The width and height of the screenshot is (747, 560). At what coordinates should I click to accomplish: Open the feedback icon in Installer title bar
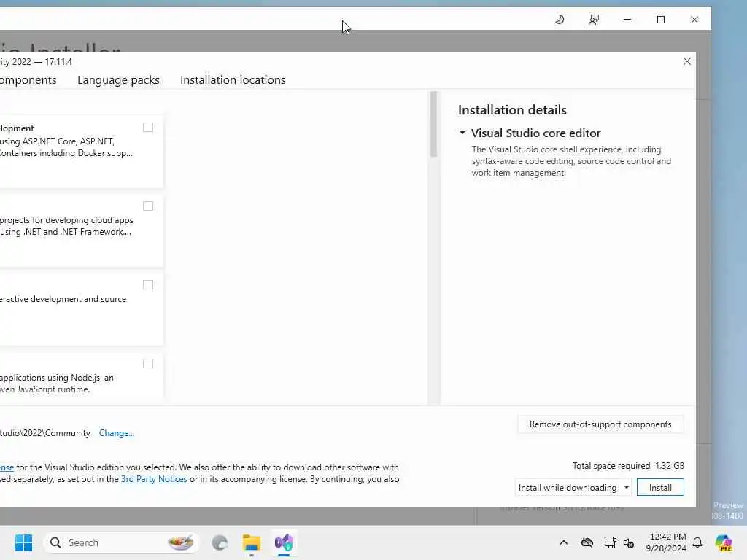click(x=594, y=20)
